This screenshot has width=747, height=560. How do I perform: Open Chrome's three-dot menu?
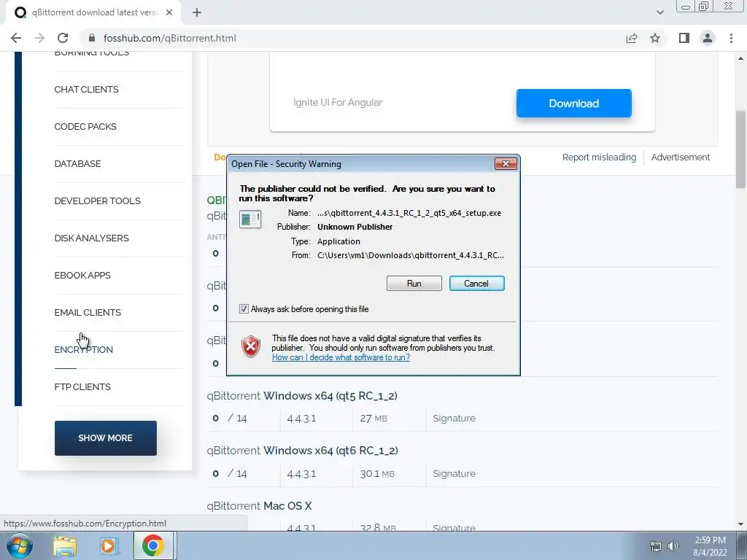point(731,38)
